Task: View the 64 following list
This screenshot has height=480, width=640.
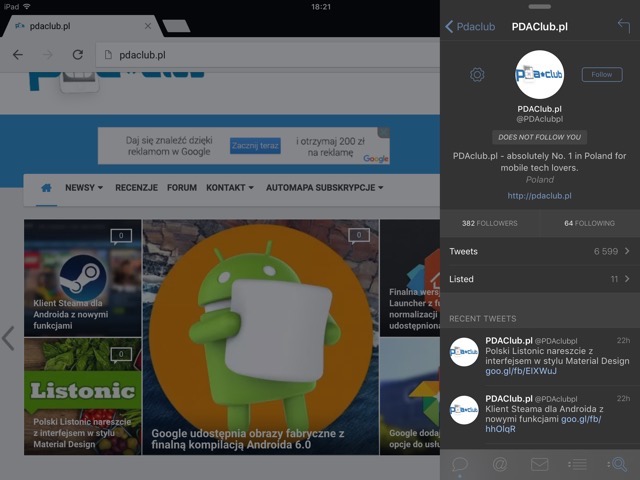Action: coord(589,223)
